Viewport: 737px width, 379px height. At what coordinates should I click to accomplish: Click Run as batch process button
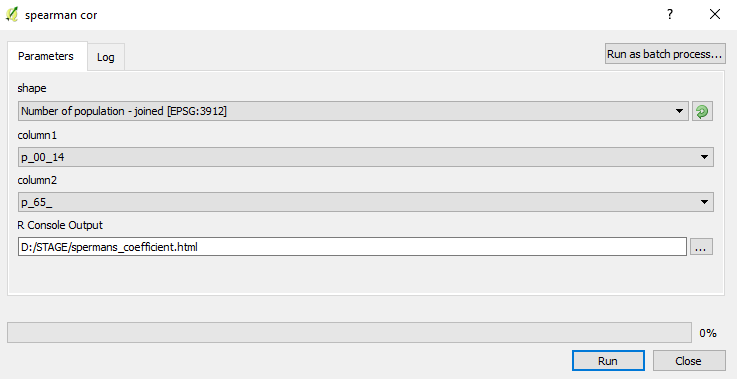point(665,54)
